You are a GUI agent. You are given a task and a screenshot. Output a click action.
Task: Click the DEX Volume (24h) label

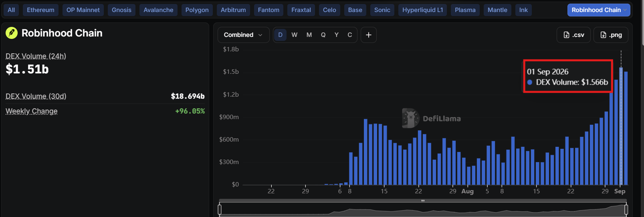pos(36,56)
